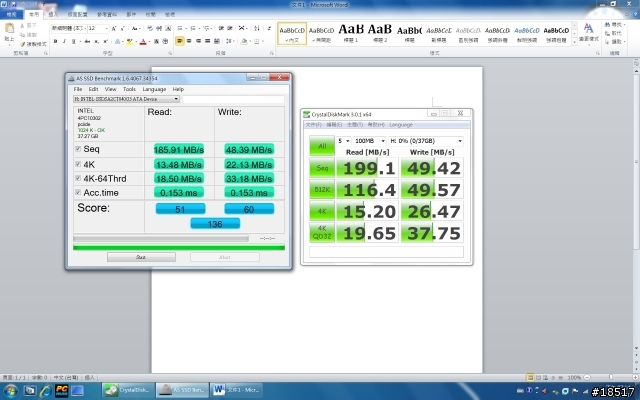640x400 pixels.
Task: Click the zoom slider in Word status bar
Action: pos(611,378)
